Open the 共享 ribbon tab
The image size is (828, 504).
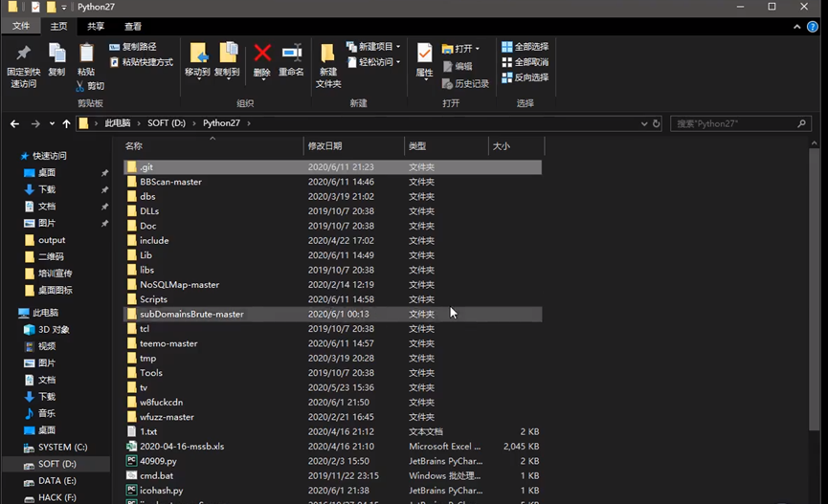[96, 27]
